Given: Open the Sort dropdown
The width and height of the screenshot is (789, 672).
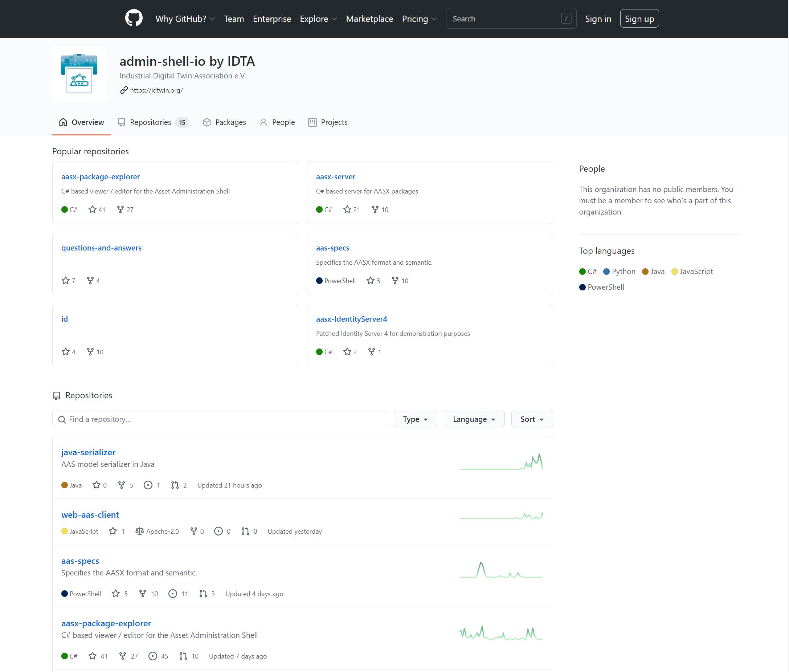Looking at the screenshot, I should click(x=532, y=419).
